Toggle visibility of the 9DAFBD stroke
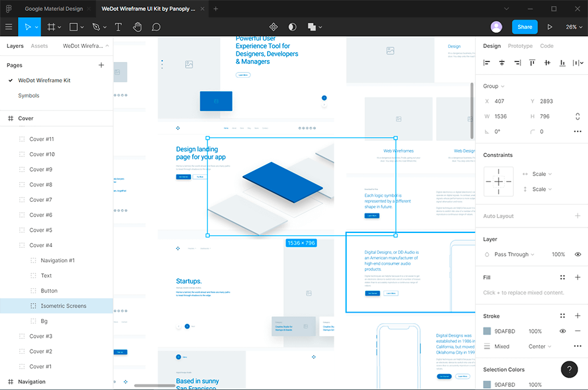The image size is (588, 390). (x=562, y=331)
